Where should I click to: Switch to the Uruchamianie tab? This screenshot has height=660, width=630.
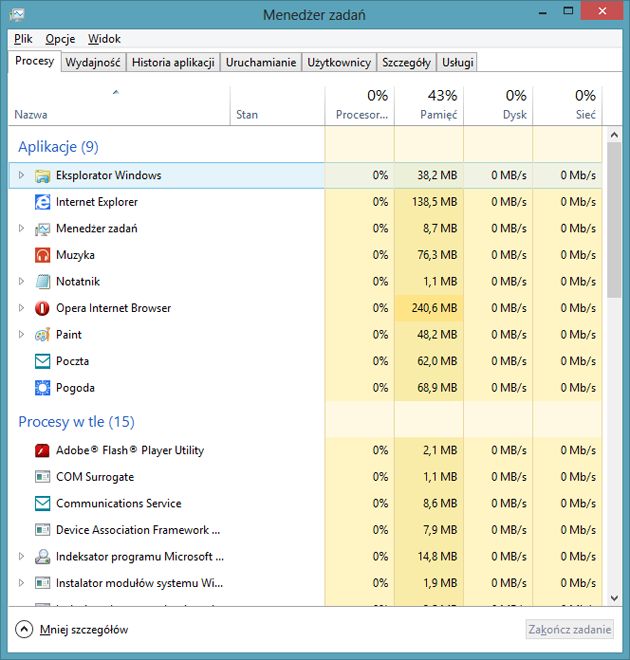click(x=261, y=63)
